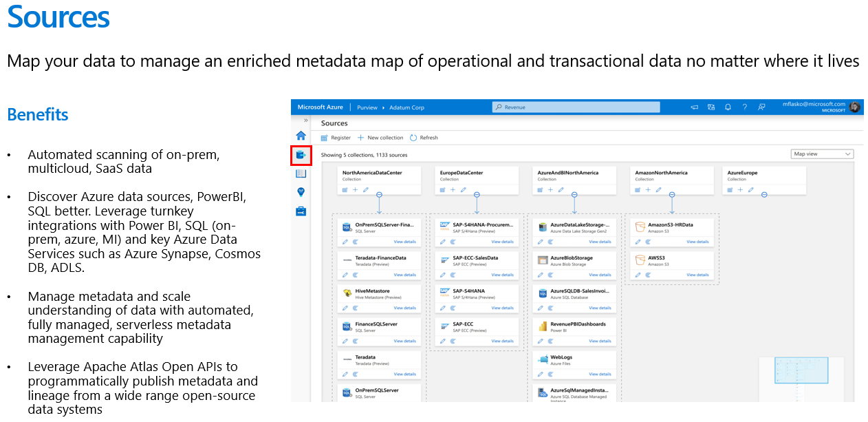
Task: Edit NorthAmericaDataCenter collection with pencil icon
Action: 366,190
